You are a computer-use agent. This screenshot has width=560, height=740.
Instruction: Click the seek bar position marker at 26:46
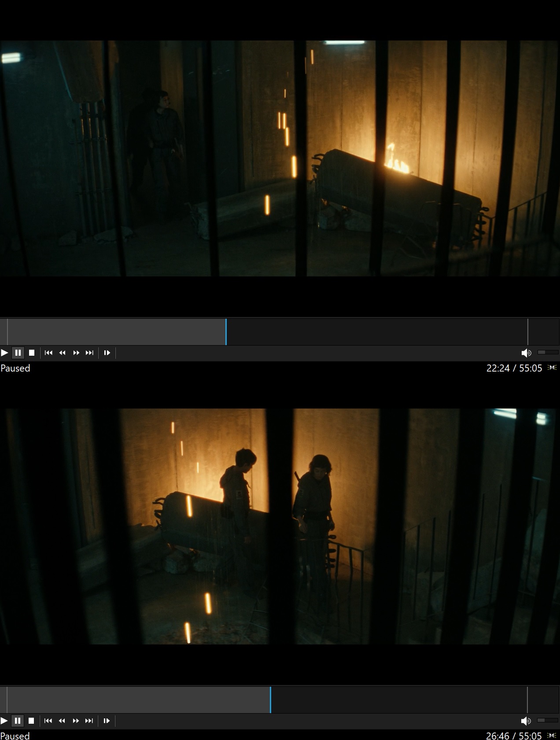(270, 700)
